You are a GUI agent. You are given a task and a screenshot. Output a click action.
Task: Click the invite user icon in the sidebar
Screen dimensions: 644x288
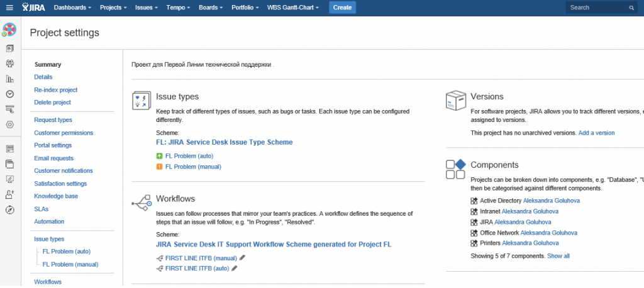[x=10, y=194]
